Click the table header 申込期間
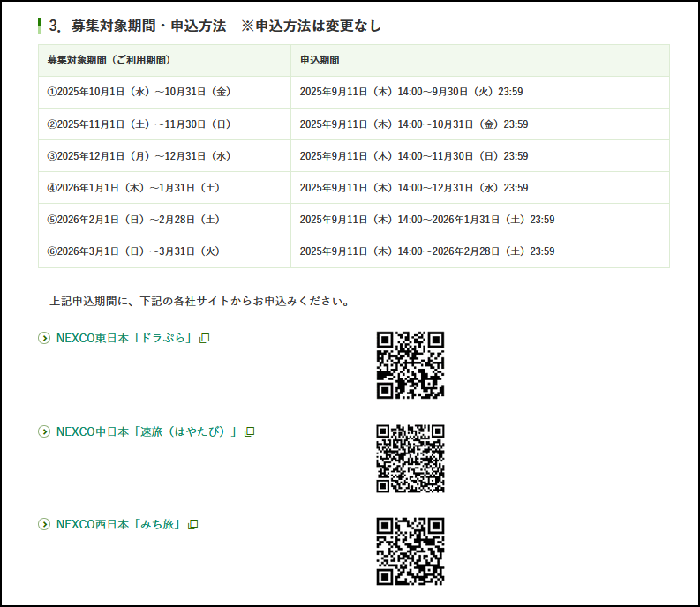The image size is (700, 607). pyautogui.click(x=480, y=60)
